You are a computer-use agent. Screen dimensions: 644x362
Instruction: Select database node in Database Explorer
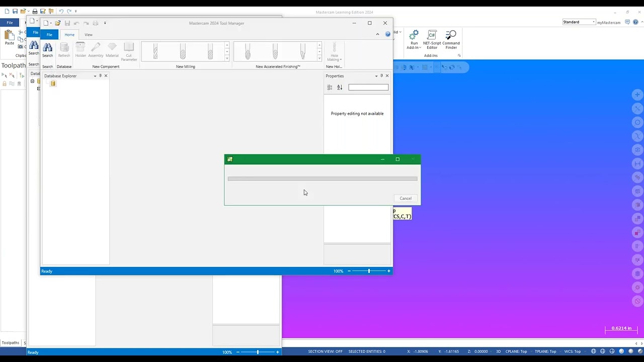pos(53,83)
